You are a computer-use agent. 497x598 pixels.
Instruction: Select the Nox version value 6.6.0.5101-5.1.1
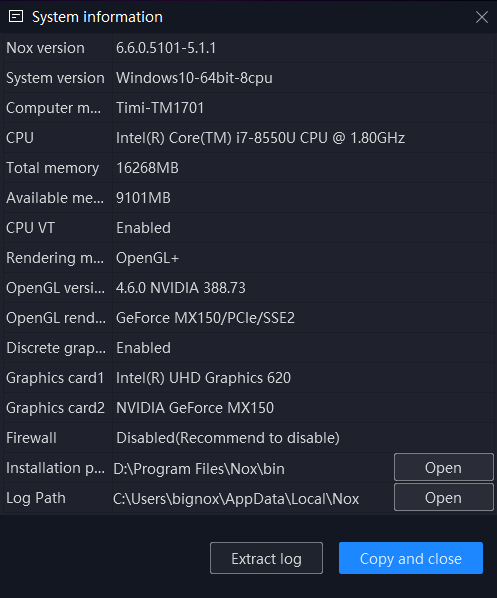pos(166,48)
